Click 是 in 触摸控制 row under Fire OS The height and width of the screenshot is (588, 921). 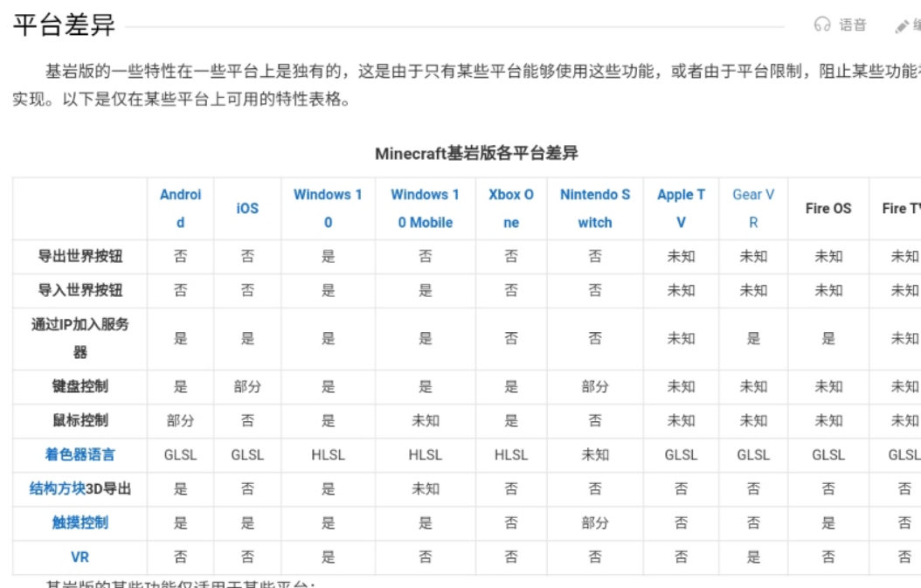tap(828, 522)
